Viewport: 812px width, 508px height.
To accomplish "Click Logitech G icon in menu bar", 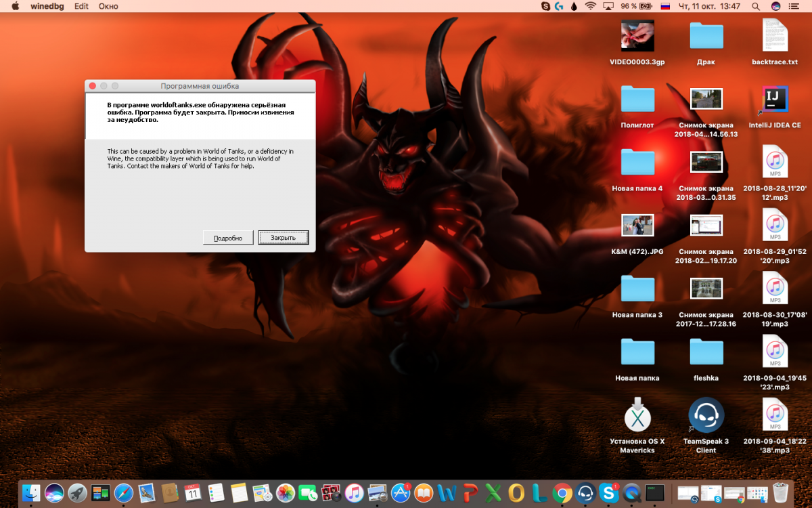I will tap(559, 6).
